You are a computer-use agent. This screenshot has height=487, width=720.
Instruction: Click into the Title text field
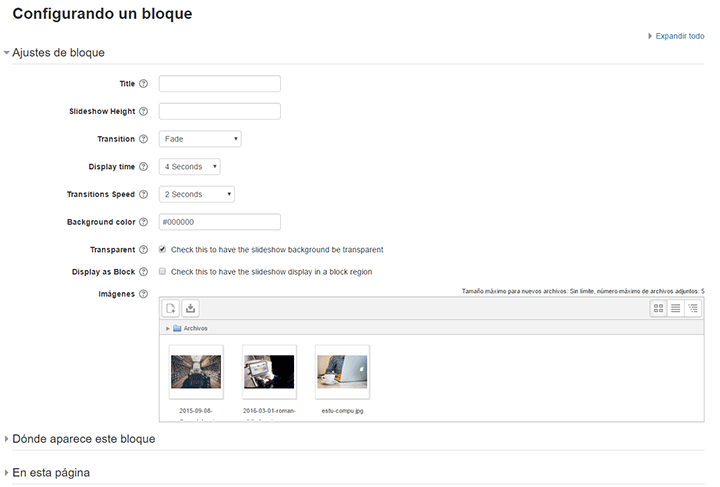[219, 84]
